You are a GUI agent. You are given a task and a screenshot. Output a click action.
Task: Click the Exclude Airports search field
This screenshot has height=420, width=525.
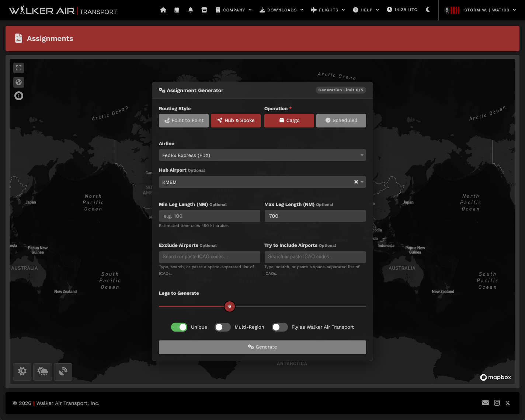coord(209,257)
